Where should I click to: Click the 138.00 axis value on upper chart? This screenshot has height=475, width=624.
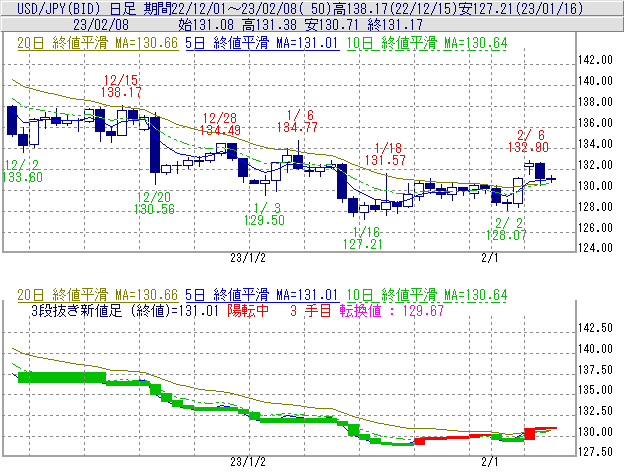pyautogui.click(x=595, y=102)
